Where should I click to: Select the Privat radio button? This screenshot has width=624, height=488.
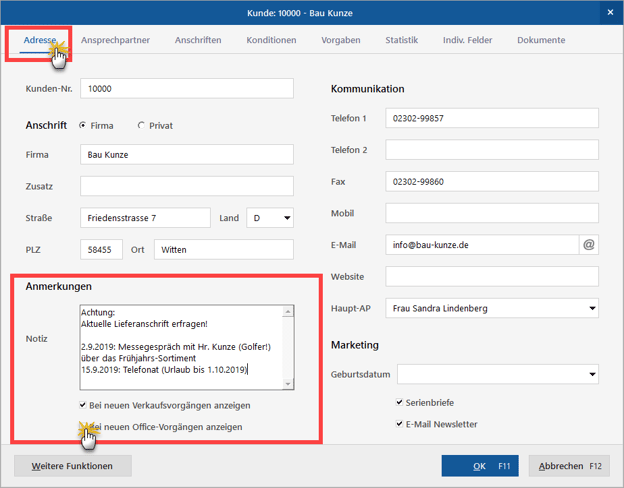(140, 126)
